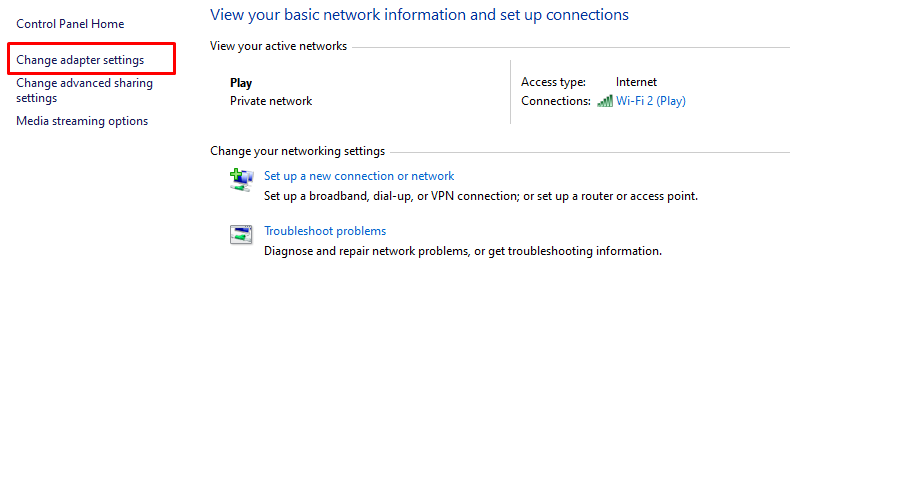Select the Play network name text
This screenshot has width=915, height=498.
pyautogui.click(x=241, y=83)
